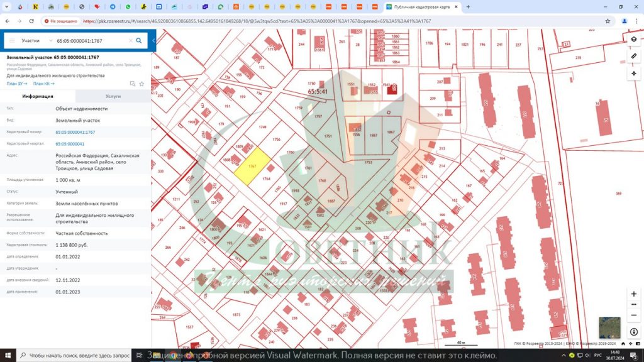Image resolution: width=644 pixels, height=362 pixels.
Task: Click the zoom in plus button
Action: point(634,294)
